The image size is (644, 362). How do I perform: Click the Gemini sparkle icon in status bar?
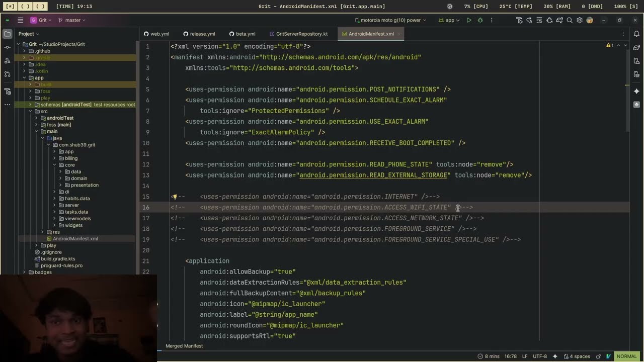[x=555, y=356]
